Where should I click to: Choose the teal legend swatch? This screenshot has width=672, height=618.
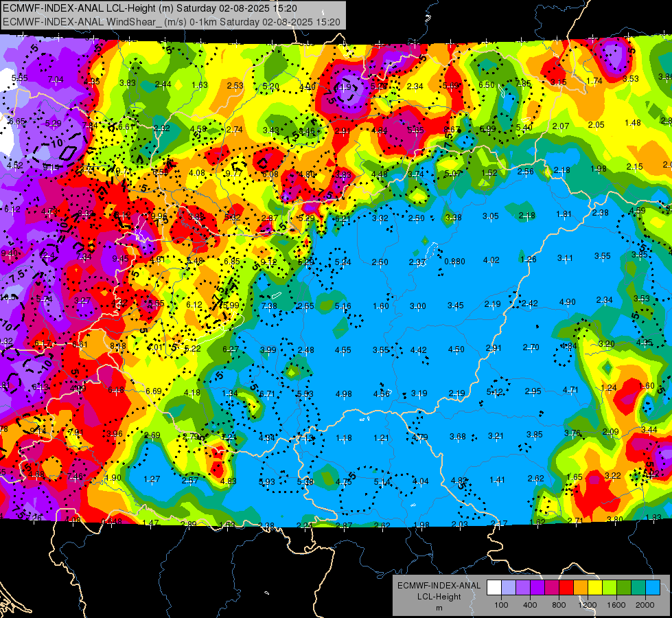[638, 588]
